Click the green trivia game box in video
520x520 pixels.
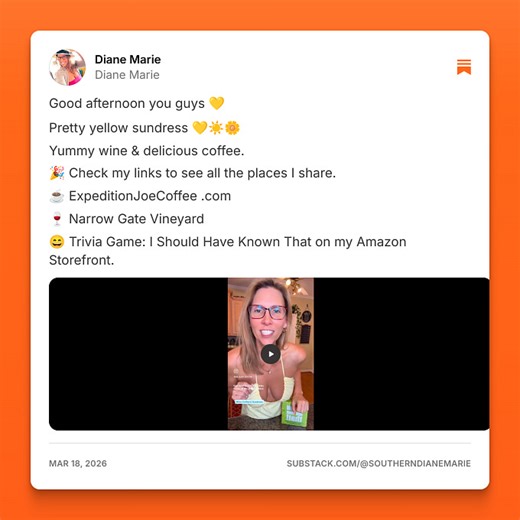click(292, 413)
